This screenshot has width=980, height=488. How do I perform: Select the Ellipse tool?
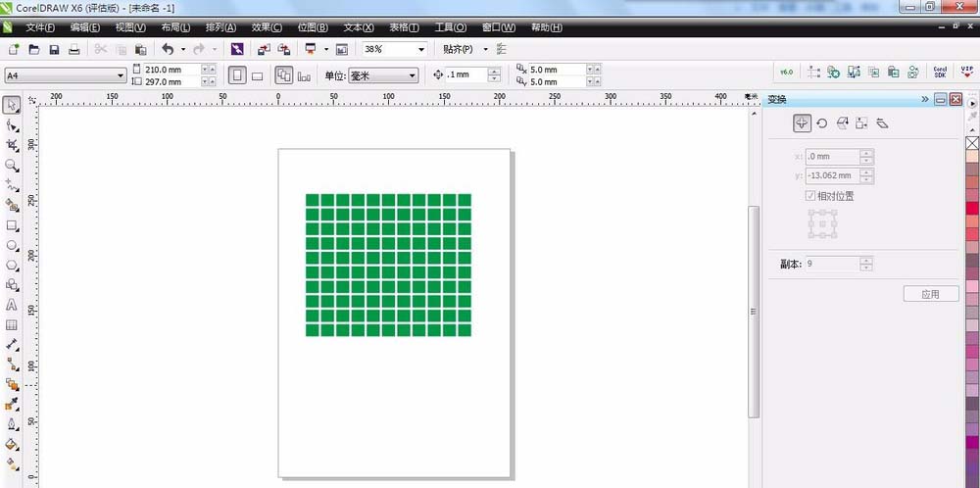point(11,245)
